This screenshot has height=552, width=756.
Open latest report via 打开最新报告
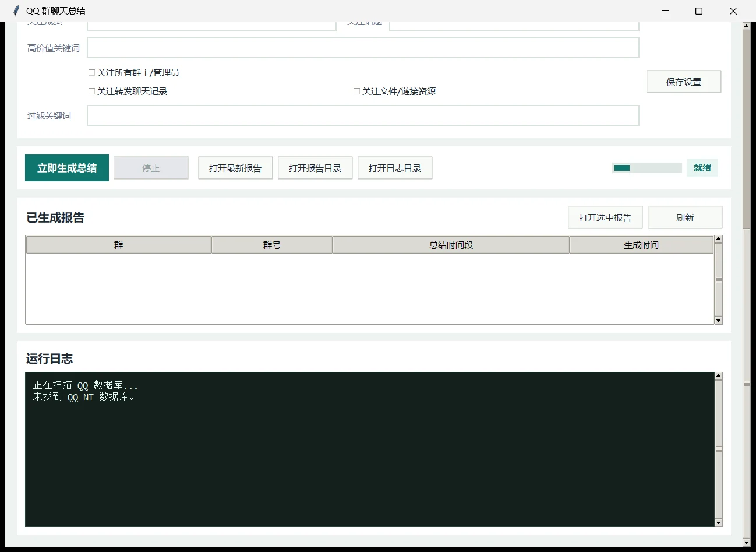point(235,168)
